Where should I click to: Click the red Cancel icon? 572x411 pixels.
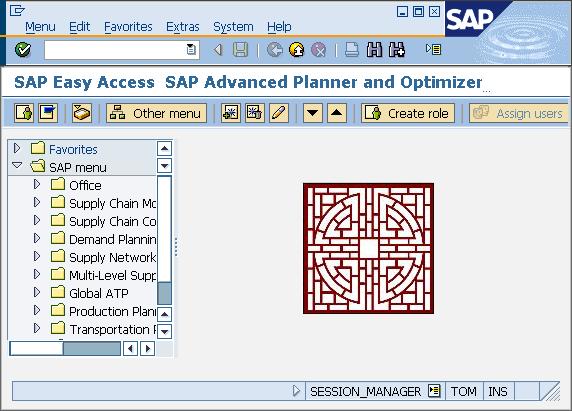pos(318,50)
